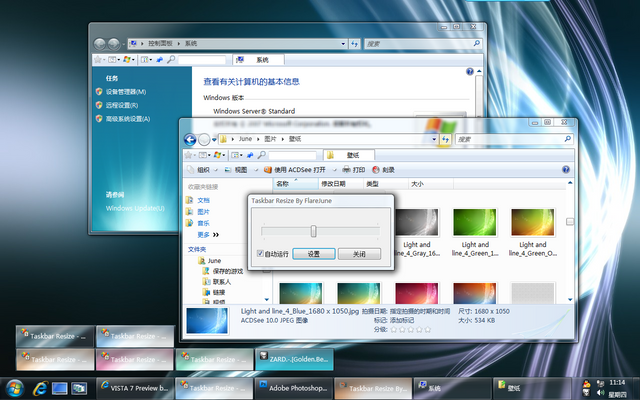640x400 pixels.
Task: Toggle the 自动运行 checkbox
Action: click(x=260, y=253)
